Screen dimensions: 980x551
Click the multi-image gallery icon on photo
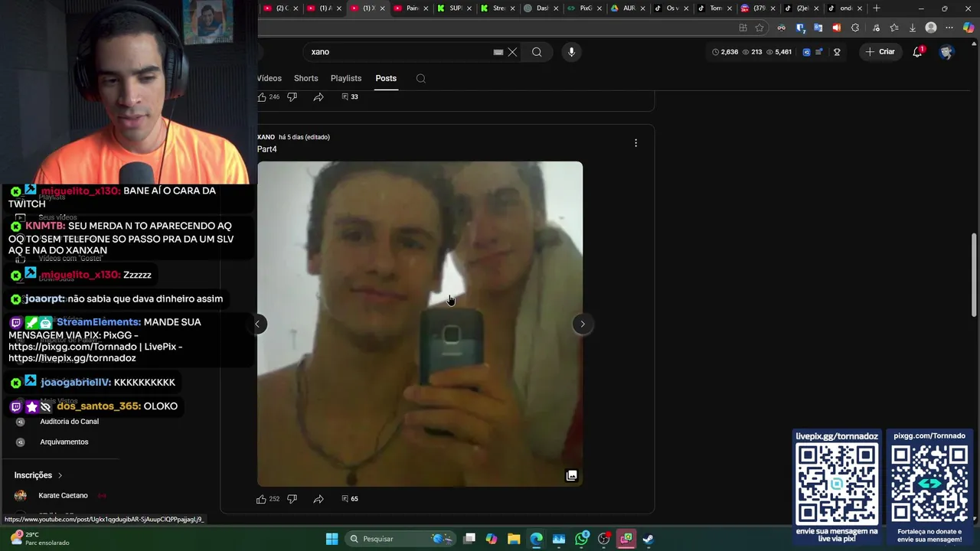(x=571, y=475)
